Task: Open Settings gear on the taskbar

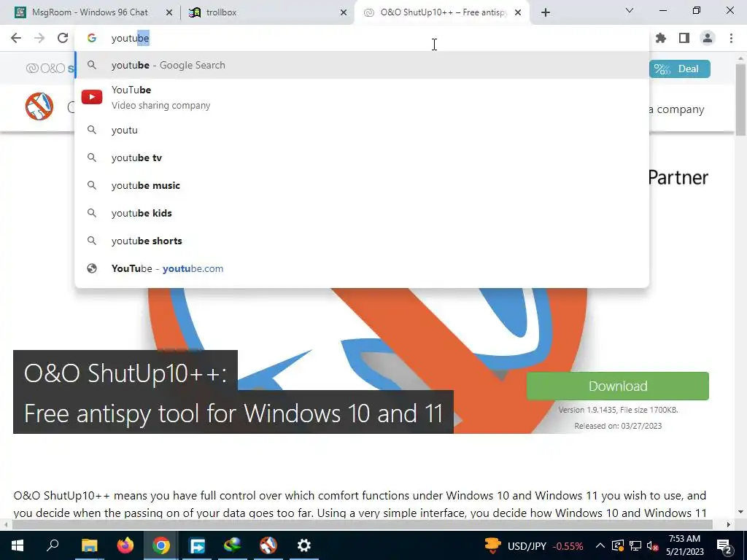Action: coord(304,545)
